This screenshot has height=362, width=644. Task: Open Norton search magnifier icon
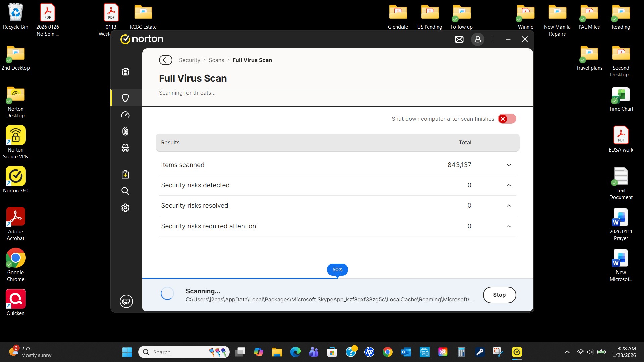(125, 191)
